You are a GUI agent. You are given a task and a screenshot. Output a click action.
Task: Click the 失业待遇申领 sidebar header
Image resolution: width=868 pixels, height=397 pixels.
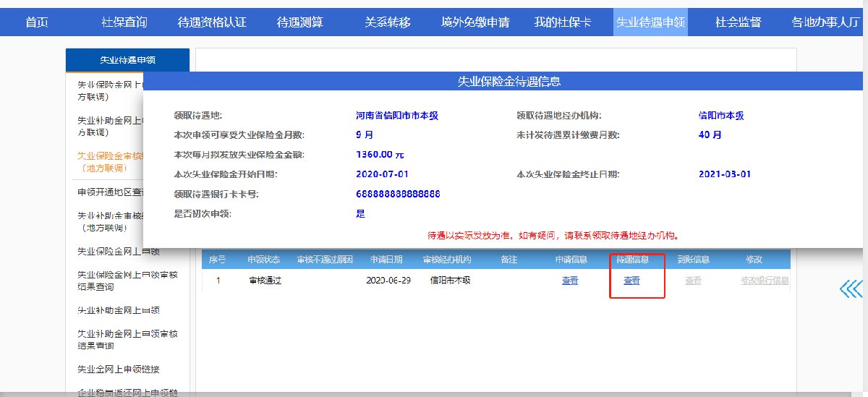click(x=127, y=60)
